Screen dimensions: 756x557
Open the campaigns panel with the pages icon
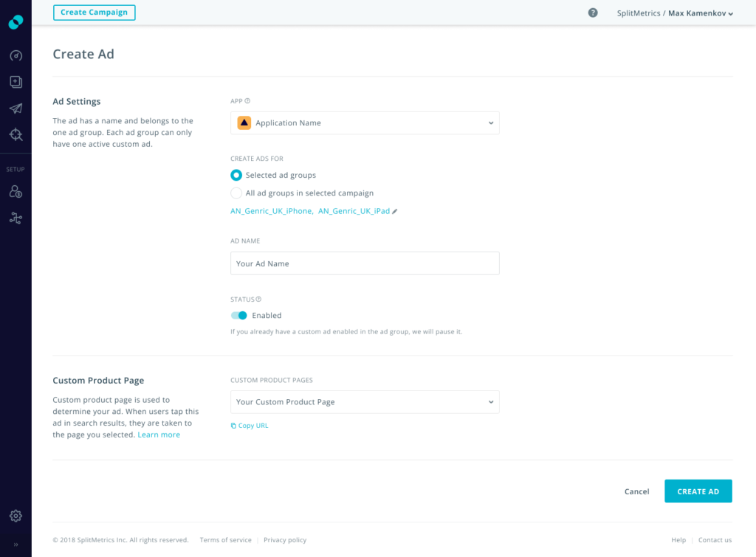coord(16,82)
